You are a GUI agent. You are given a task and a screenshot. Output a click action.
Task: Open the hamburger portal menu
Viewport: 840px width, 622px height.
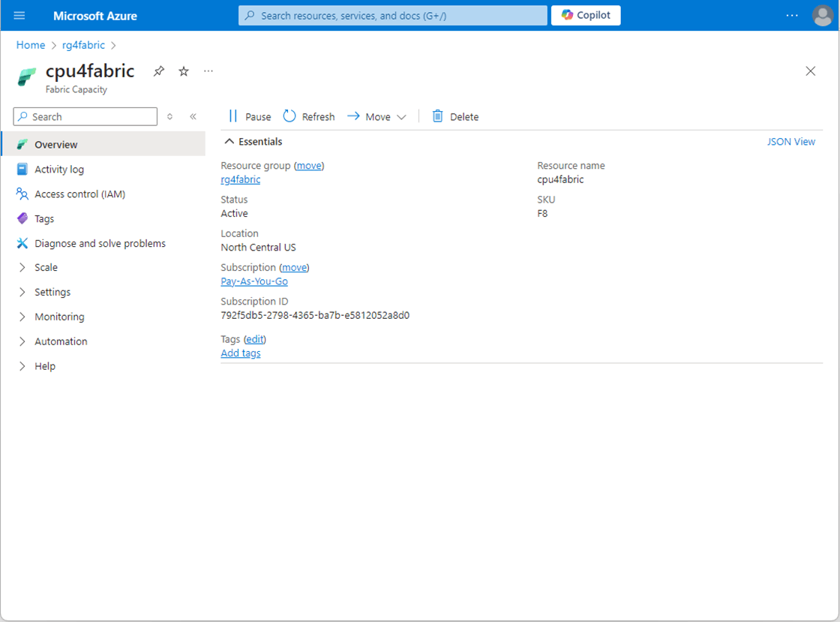(19, 15)
